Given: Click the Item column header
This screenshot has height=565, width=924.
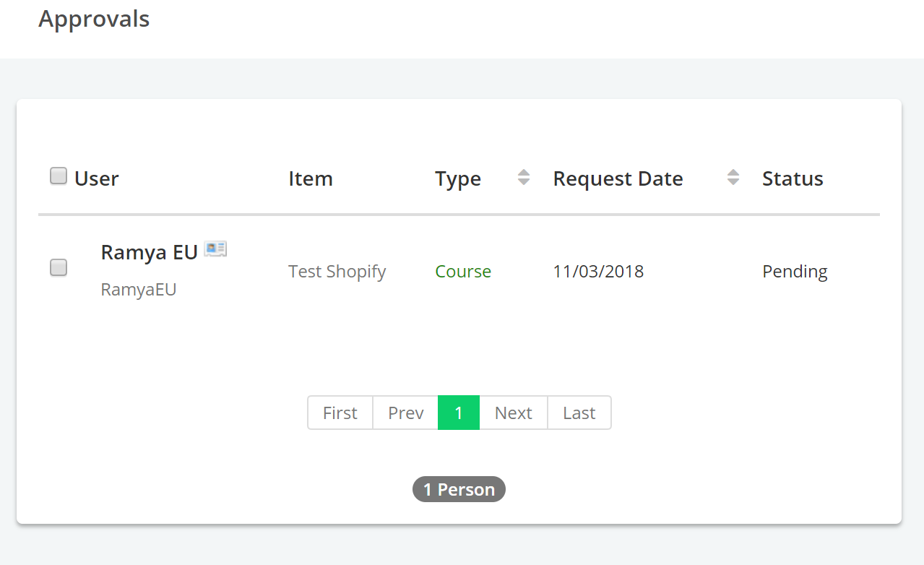Looking at the screenshot, I should pyautogui.click(x=311, y=178).
